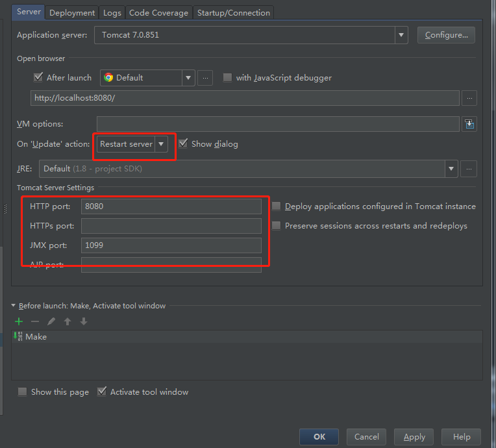Click the HTTP port input field
Image resolution: width=496 pixels, height=448 pixels.
point(171,206)
